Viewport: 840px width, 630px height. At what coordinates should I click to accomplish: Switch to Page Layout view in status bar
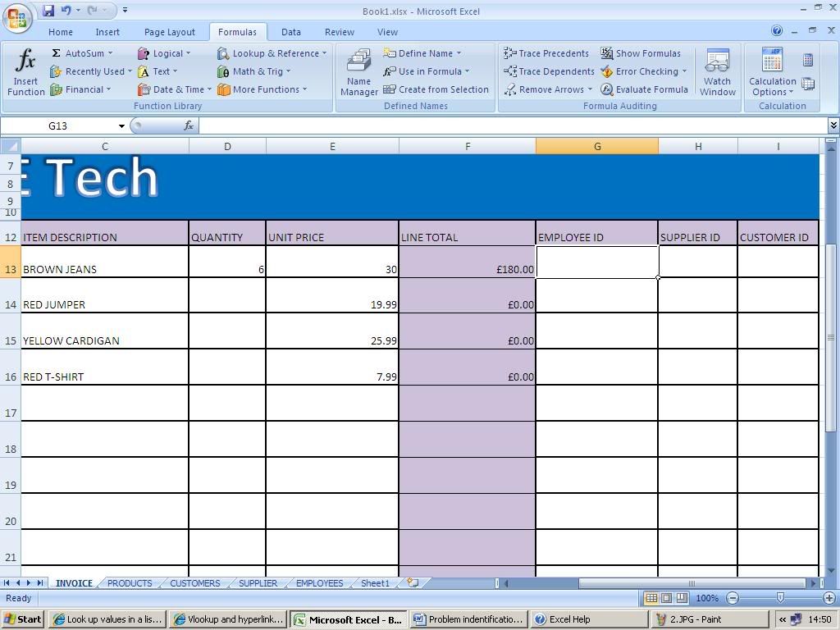pyautogui.click(x=666, y=598)
